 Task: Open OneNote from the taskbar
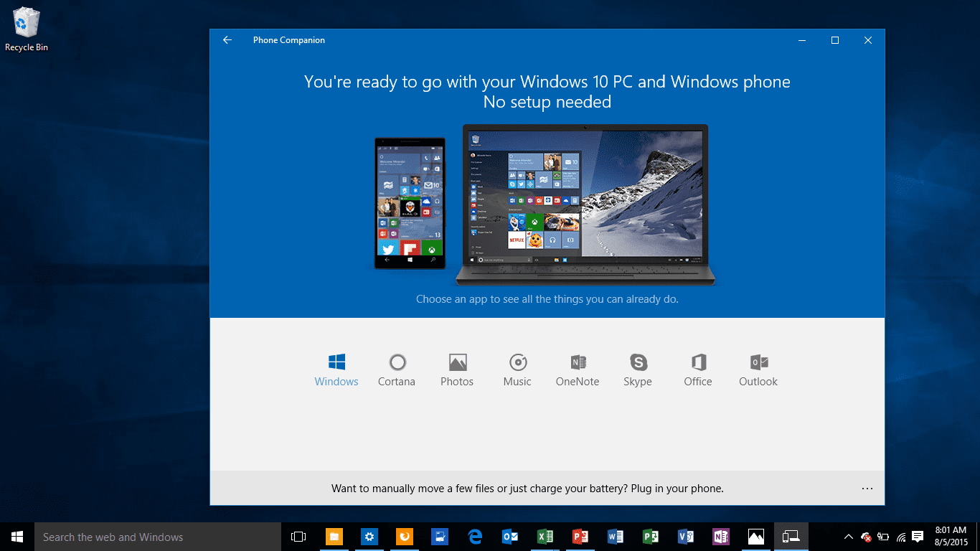pyautogui.click(x=721, y=537)
